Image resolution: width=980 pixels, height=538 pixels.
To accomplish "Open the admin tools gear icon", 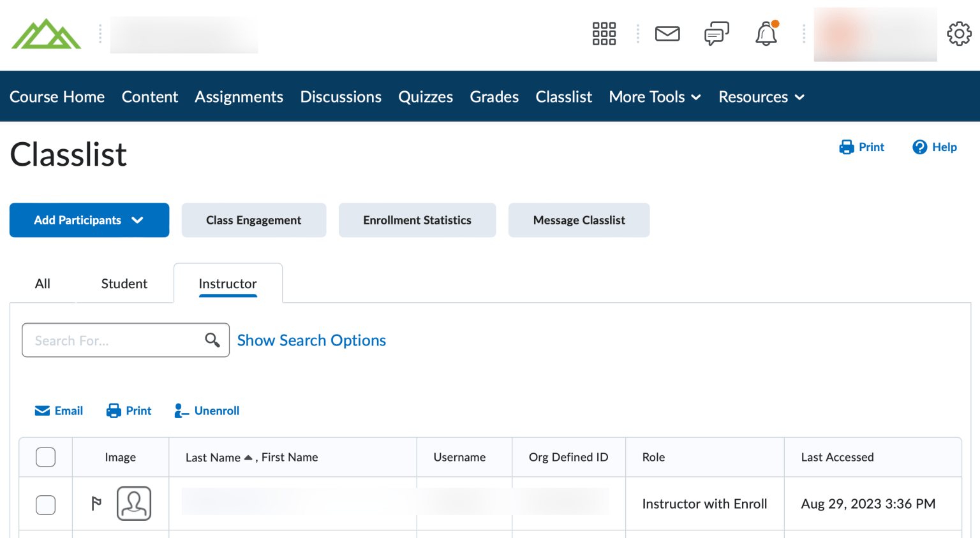I will pos(959,34).
